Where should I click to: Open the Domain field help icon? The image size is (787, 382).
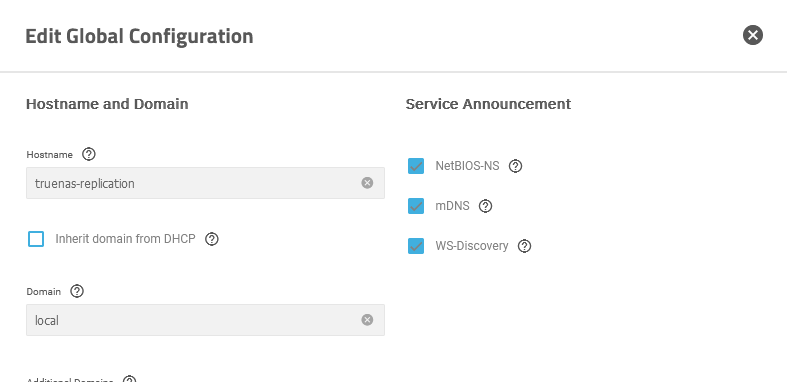77,291
